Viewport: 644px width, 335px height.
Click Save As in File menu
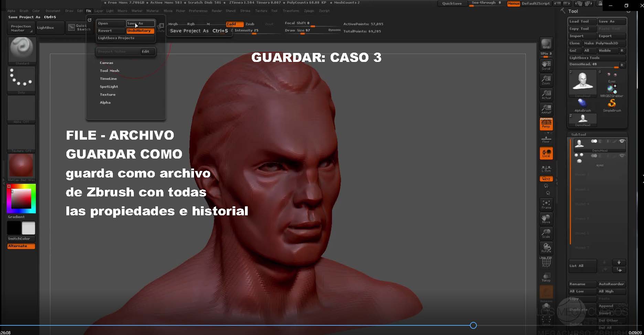[x=140, y=23]
